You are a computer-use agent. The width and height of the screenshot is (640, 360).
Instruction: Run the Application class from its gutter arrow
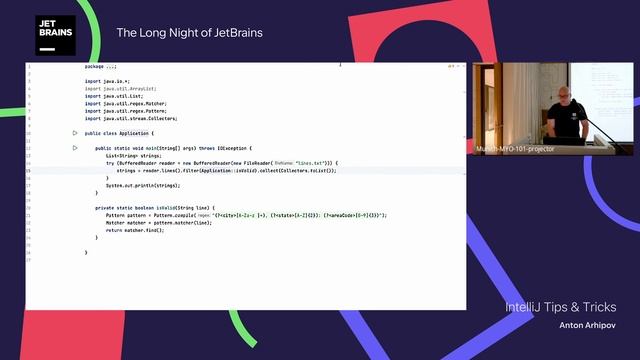(x=75, y=133)
